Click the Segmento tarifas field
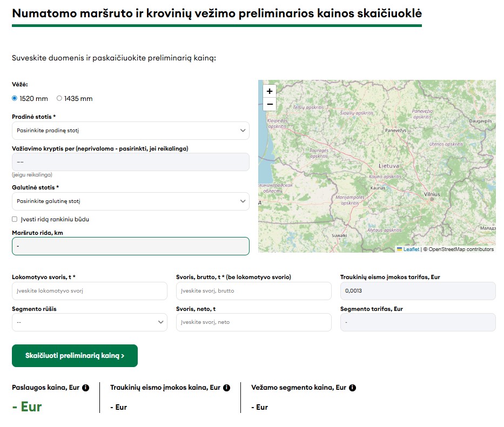The height and width of the screenshot is (427, 504). tap(418, 322)
